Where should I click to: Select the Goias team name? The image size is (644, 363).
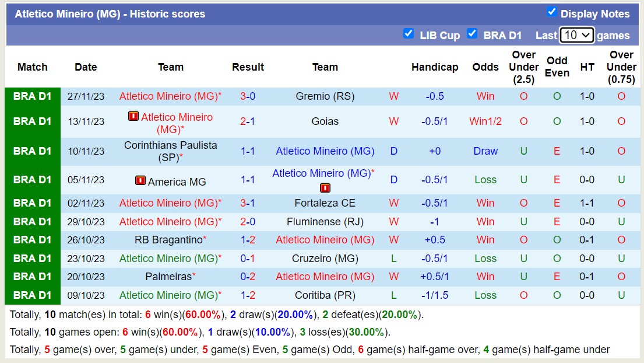point(325,121)
